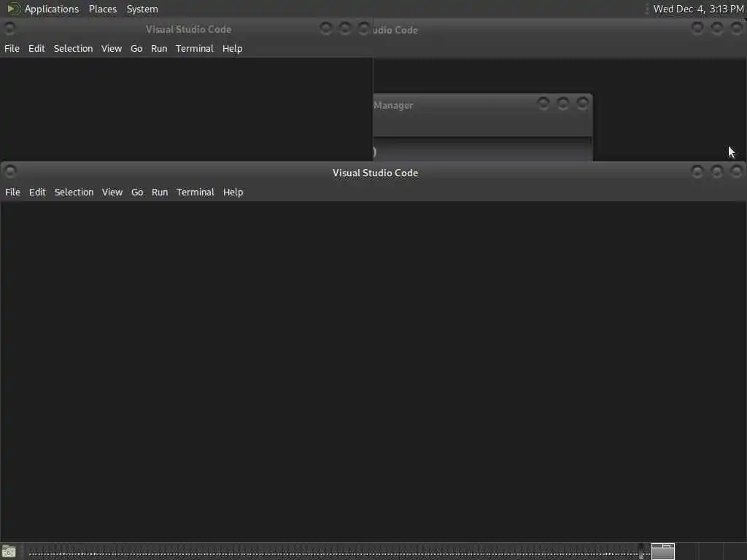Open the Places menu in top panel
This screenshot has width=747, height=560.
click(103, 9)
